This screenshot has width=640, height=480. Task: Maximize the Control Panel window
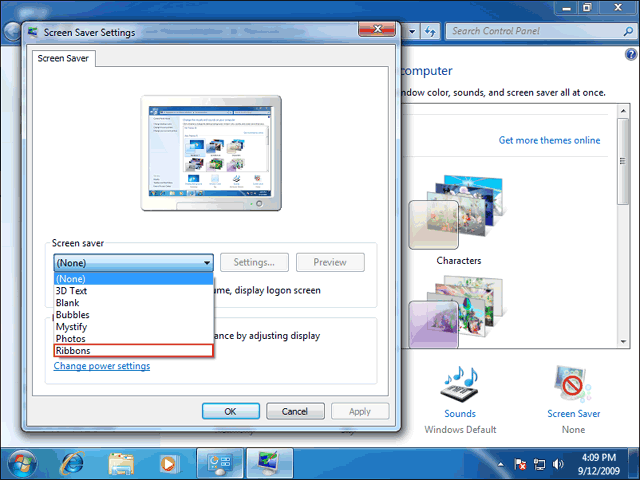pyautogui.click(x=587, y=8)
